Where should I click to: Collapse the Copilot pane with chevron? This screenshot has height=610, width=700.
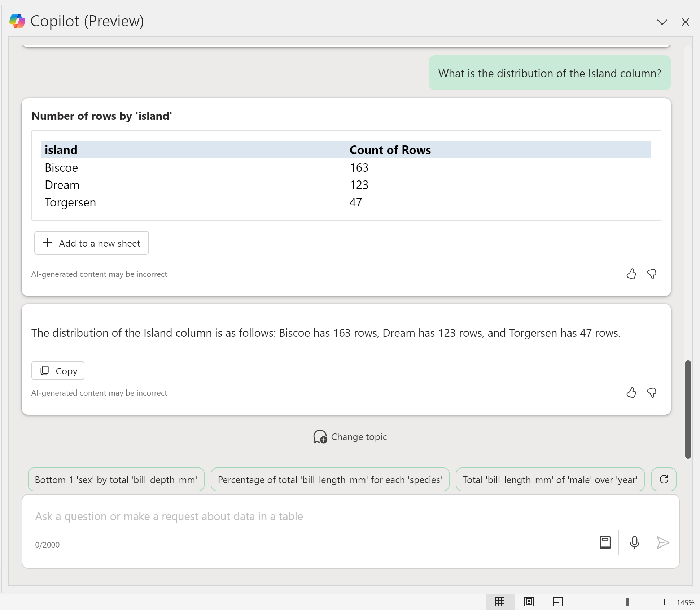tap(662, 22)
